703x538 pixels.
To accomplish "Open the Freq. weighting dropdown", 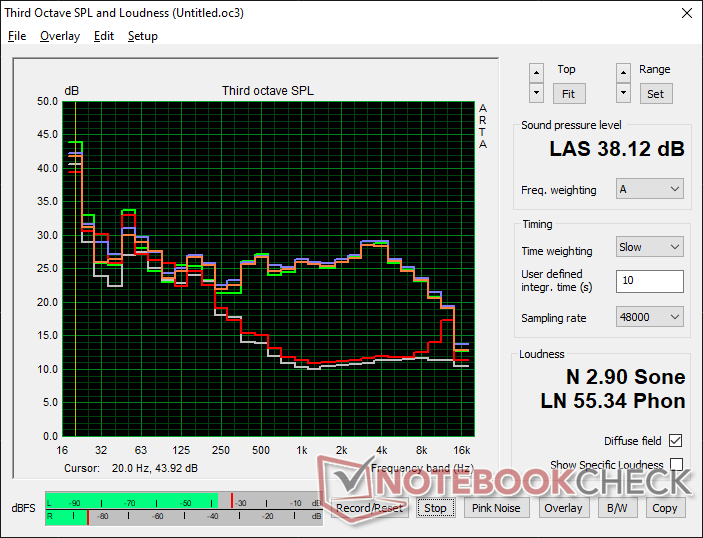I will coord(650,189).
